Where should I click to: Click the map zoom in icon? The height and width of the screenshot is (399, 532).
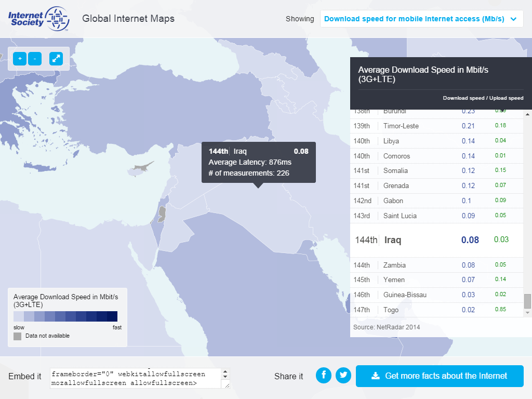point(19,59)
